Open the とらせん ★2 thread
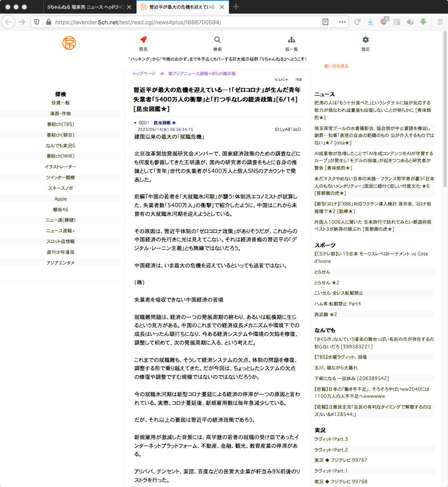This screenshot has height=487, width=448. click(327, 283)
